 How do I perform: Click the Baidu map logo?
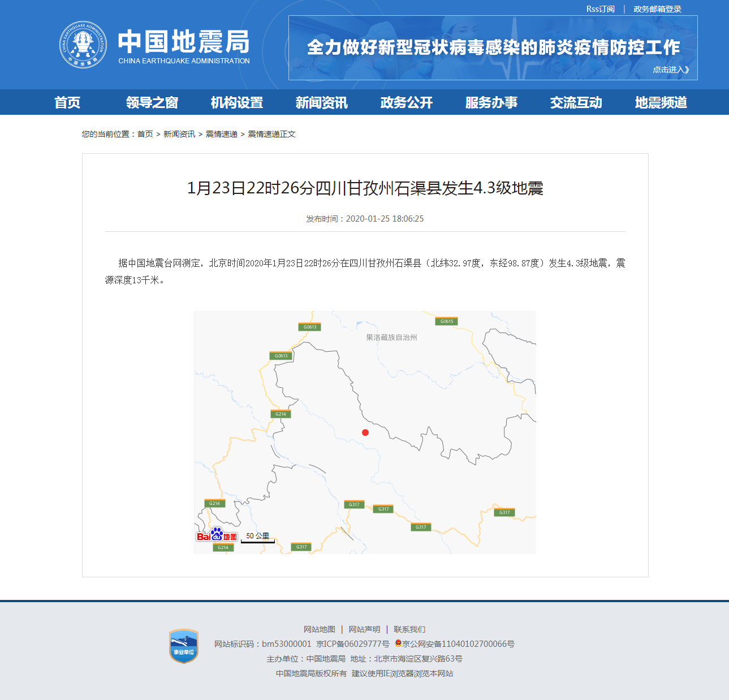pos(217,535)
